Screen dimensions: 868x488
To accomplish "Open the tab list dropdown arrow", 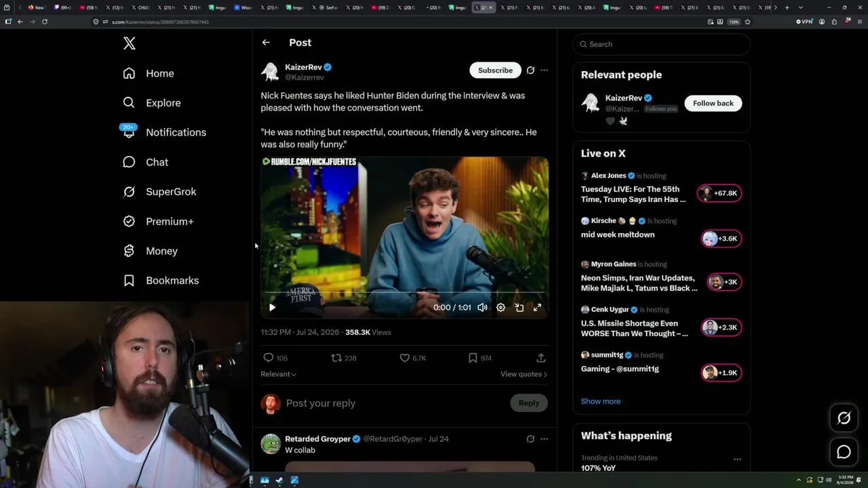I will tap(801, 7).
